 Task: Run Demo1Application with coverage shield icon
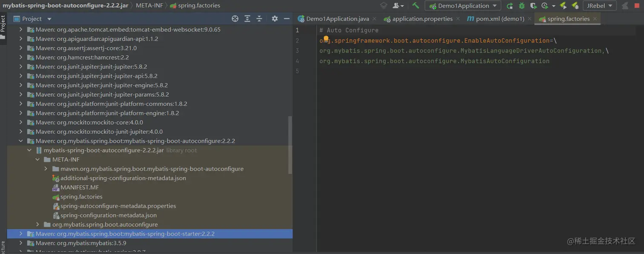click(x=533, y=6)
